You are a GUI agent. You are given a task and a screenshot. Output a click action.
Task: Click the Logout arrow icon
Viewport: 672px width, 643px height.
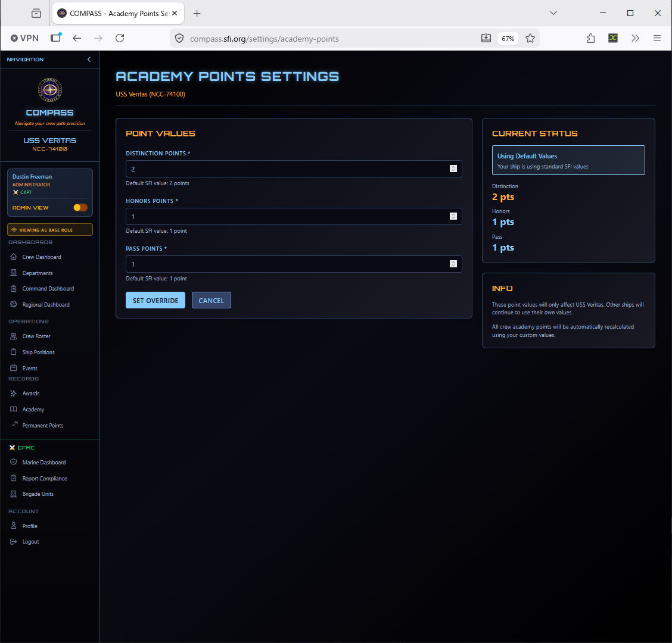(14, 541)
